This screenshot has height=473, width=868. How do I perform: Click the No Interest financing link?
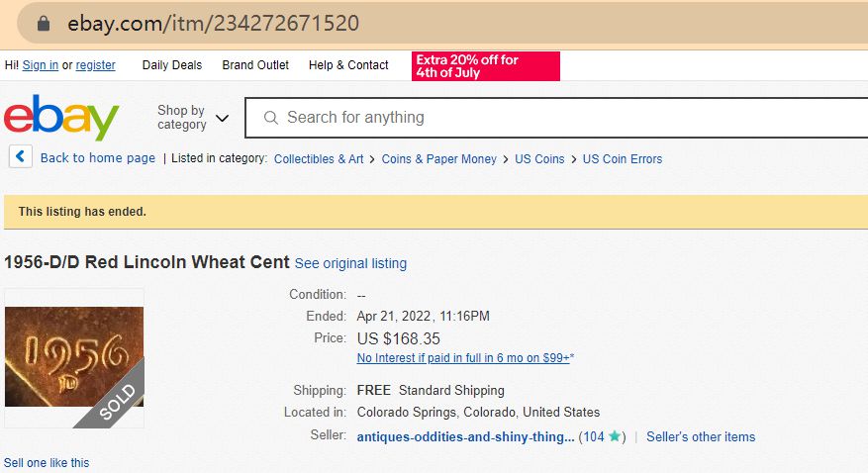pyautogui.click(x=465, y=357)
